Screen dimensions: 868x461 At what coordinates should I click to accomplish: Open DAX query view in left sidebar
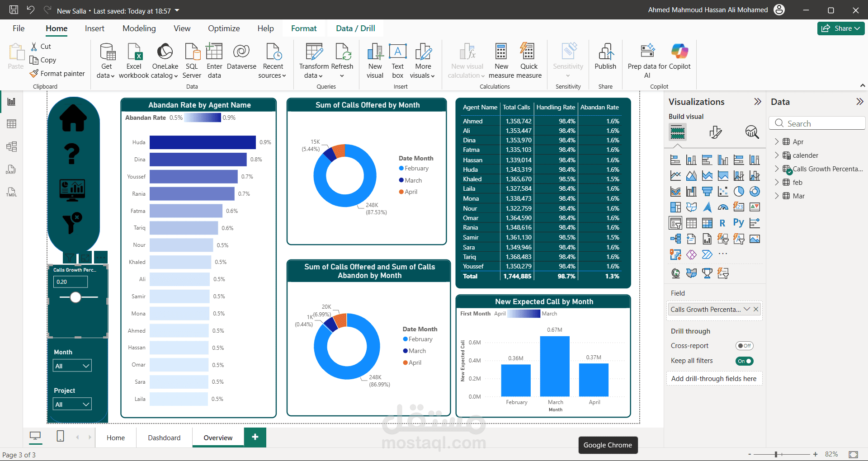(x=12, y=169)
